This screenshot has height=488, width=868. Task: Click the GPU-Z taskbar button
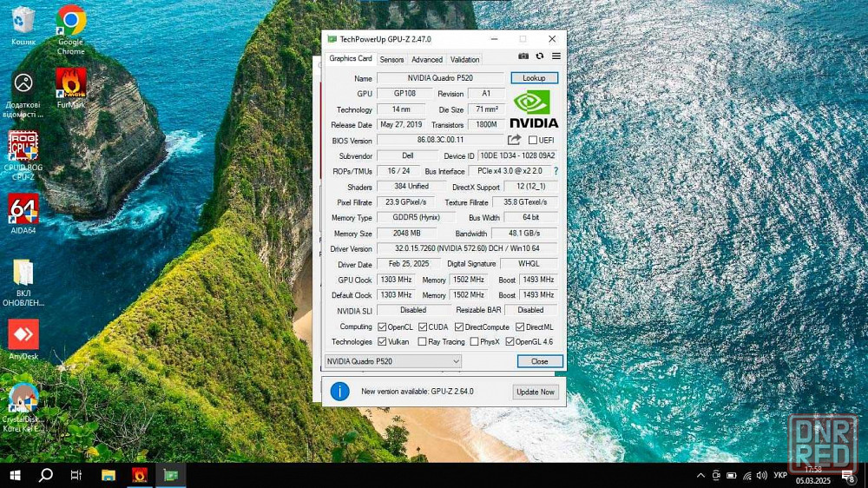pos(170,475)
